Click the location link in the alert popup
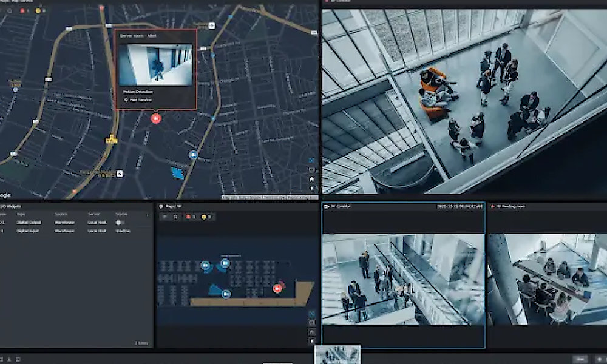The width and height of the screenshot is (607, 364). click(138, 99)
